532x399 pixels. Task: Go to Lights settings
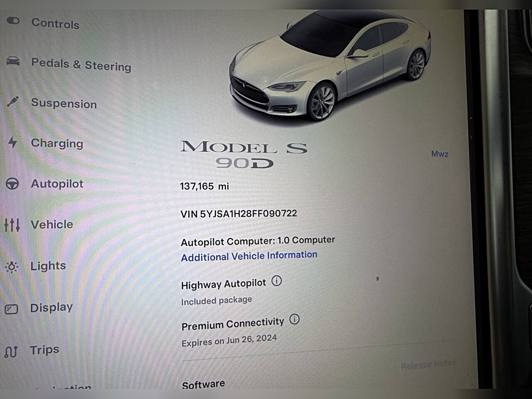[x=48, y=265]
